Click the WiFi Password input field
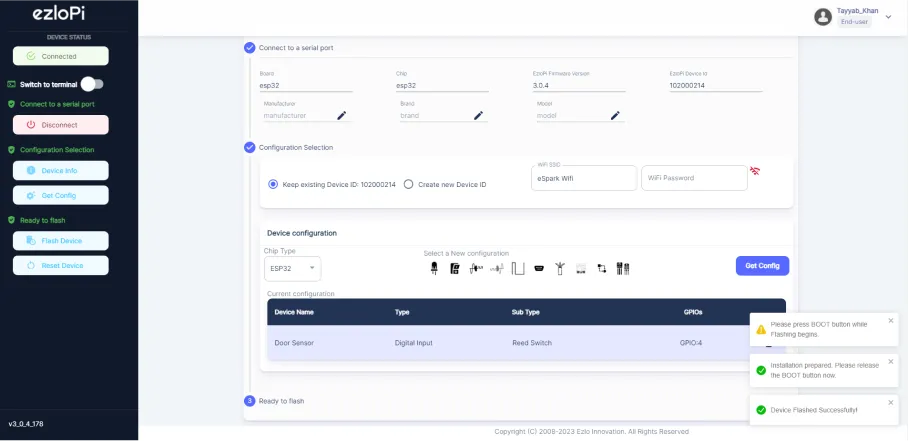908x441 pixels. pyautogui.click(x=694, y=178)
